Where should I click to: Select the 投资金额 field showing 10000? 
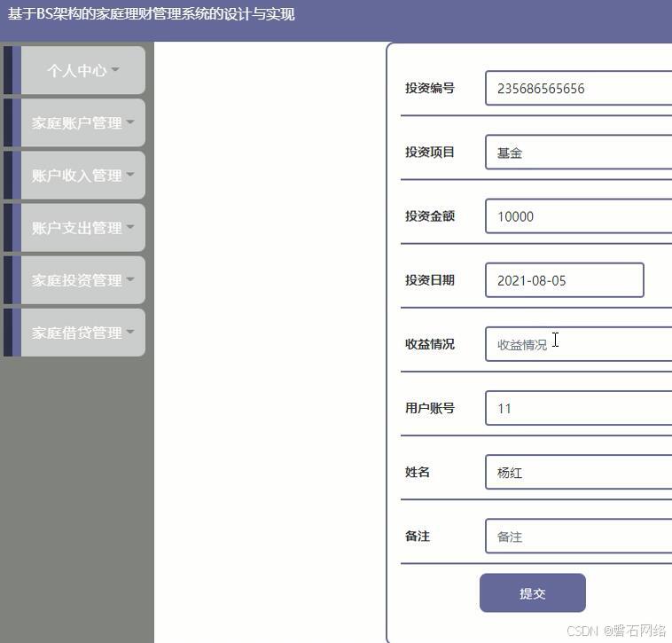point(579,216)
